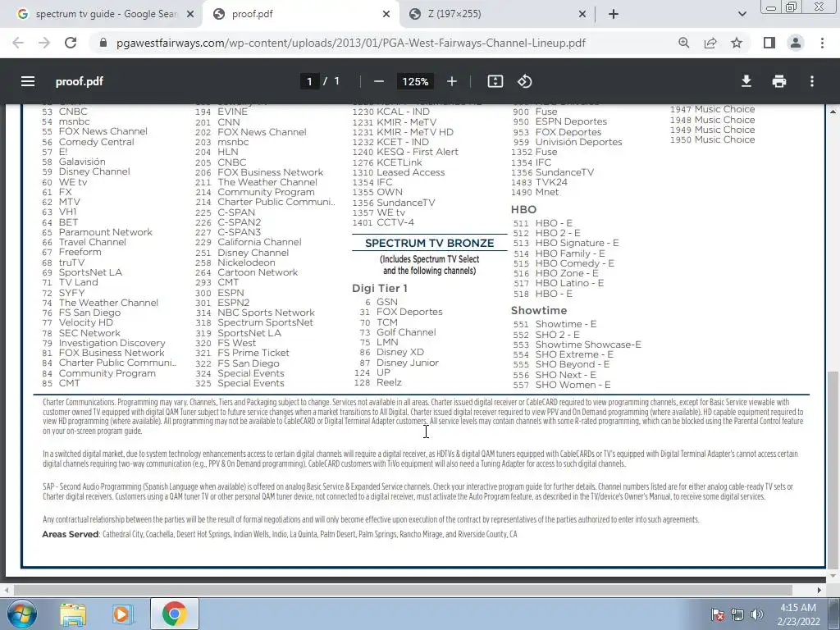Click the 318 Spectrum SportsNet entry
Viewport: 840px width, 630px height.
(254, 322)
